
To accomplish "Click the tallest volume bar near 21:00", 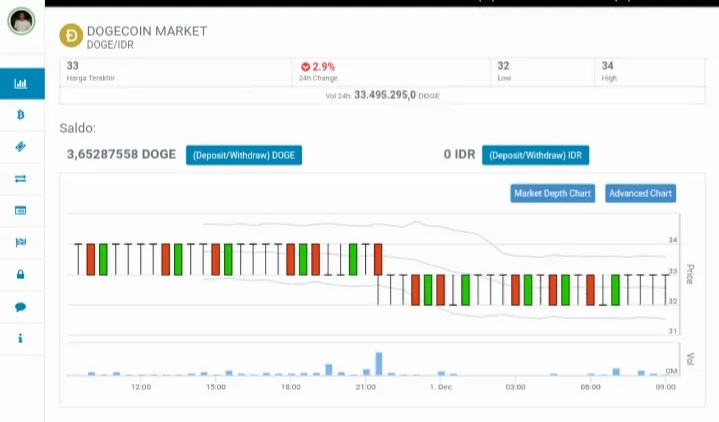I will [x=379, y=364].
